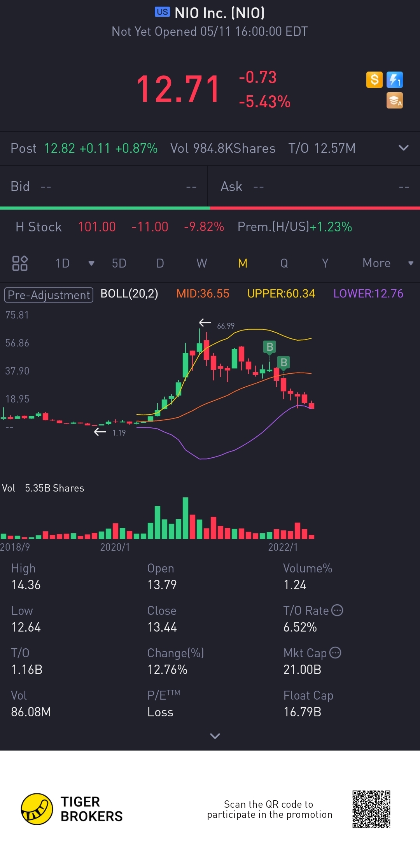The width and height of the screenshot is (420, 868).
Task: Tap the Change(%) value 12.76%
Action: (x=167, y=670)
